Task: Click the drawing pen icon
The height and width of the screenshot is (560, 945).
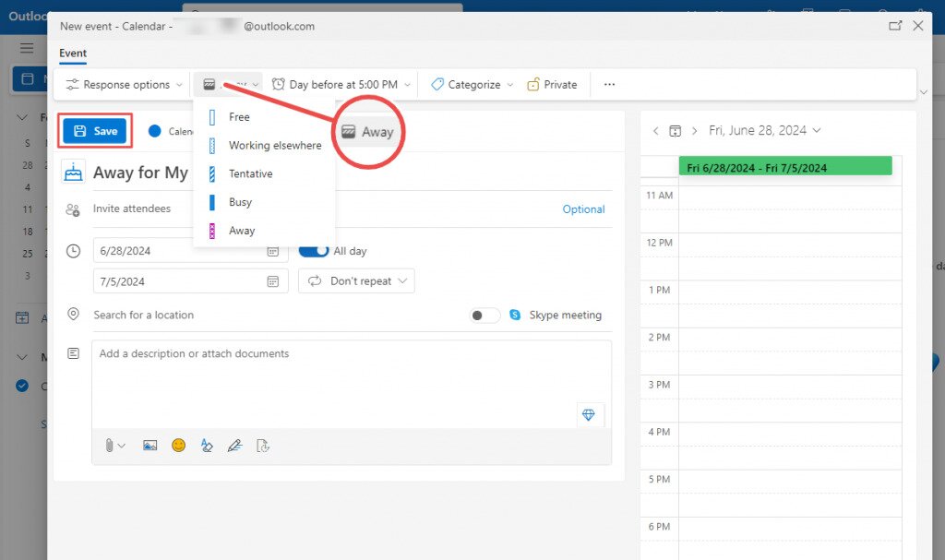Action: 234,446
